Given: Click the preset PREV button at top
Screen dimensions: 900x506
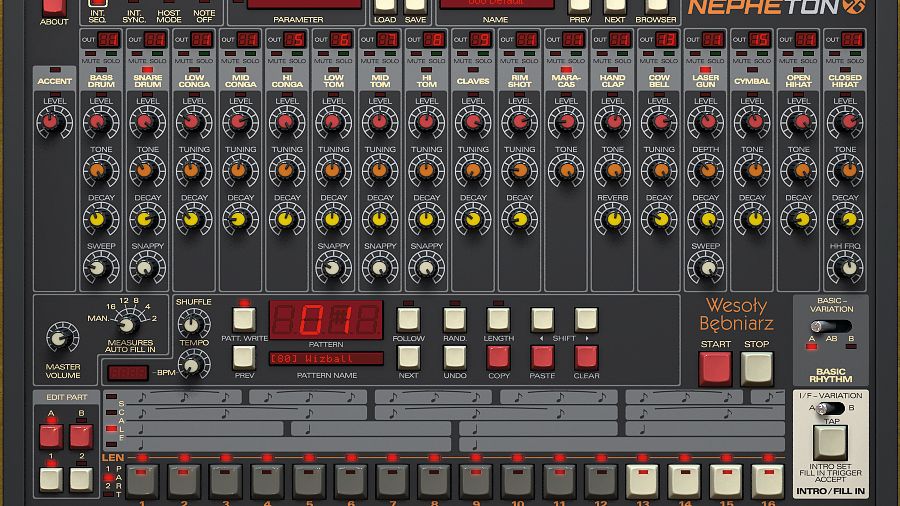Looking at the screenshot, I should pos(579,6).
